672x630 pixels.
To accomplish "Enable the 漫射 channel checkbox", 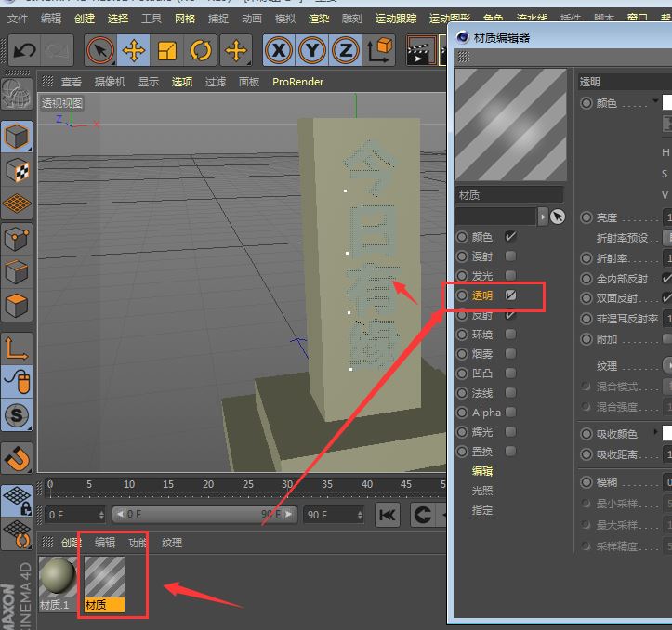I will coord(510,256).
